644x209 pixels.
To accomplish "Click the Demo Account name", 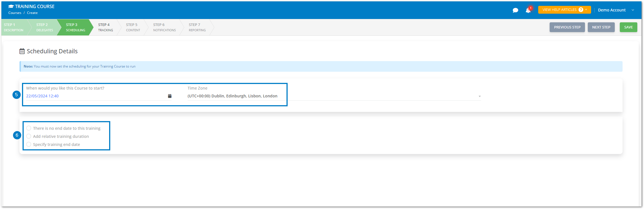I will point(612,10).
